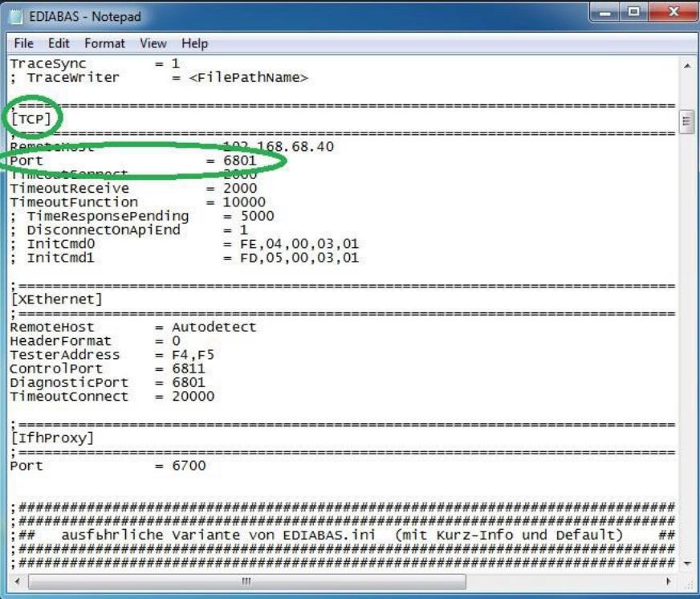Click the TraceWriter <FilePathName> text

pos(248,77)
